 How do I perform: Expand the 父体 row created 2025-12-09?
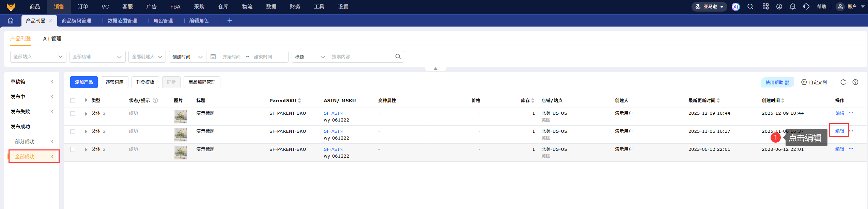(86, 114)
